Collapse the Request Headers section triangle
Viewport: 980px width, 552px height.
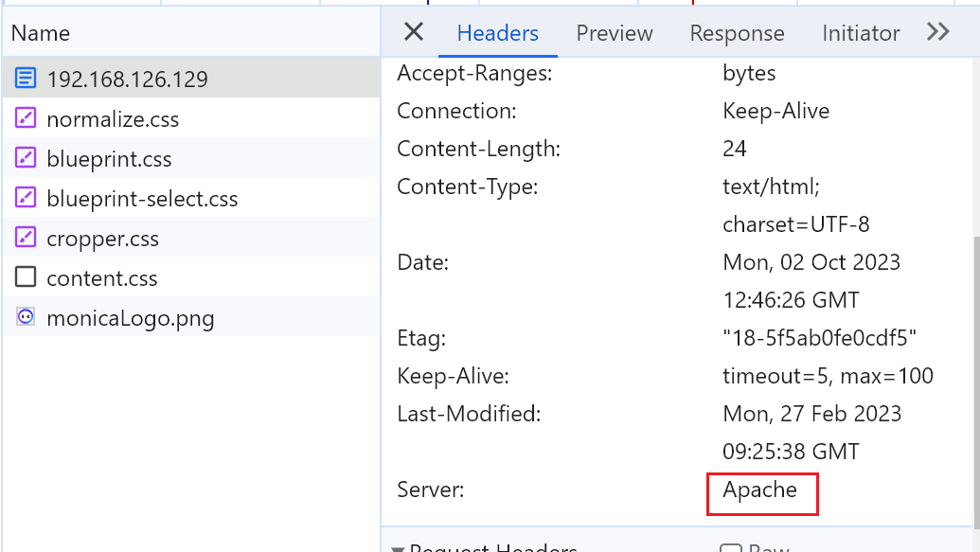[398, 548]
